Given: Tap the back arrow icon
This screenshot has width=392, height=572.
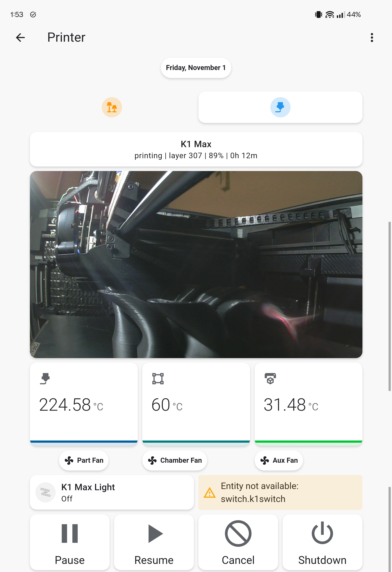Looking at the screenshot, I should click(x=20, y=37).
